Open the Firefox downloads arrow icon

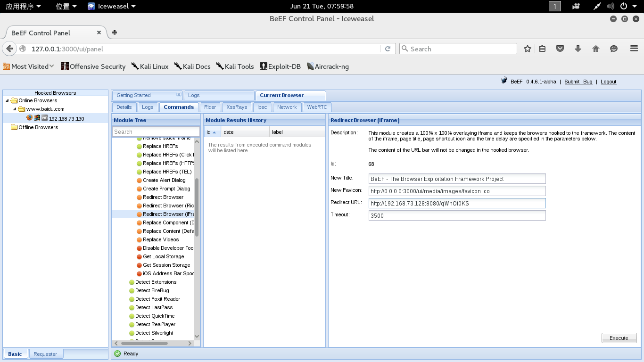pyautogui.click(x=578, y=49)
